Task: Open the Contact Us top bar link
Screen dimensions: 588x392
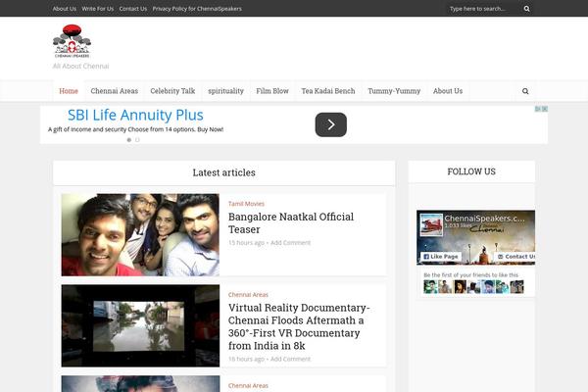Action: pyautogui.click(x=132, y=9)
